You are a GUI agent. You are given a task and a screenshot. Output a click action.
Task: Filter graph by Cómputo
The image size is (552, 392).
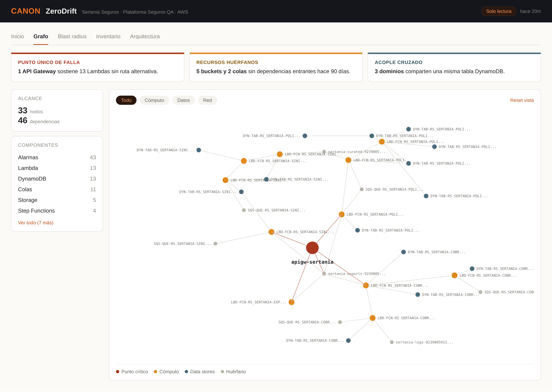coord(154,100)
